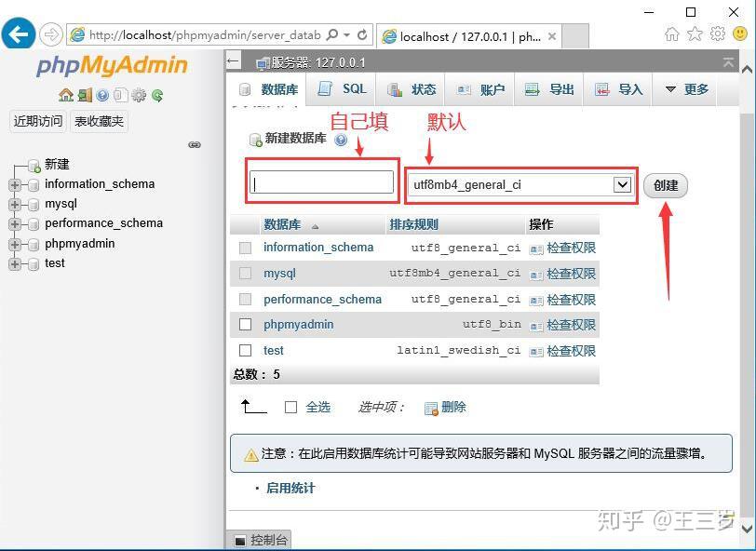The image size is (756, 551).
Task: Open navigation panel settings gear icon
Action: coord(139,95)
